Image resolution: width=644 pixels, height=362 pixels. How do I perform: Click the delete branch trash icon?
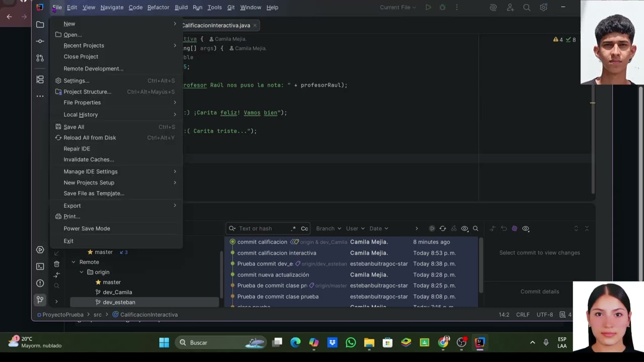point(57,264)
